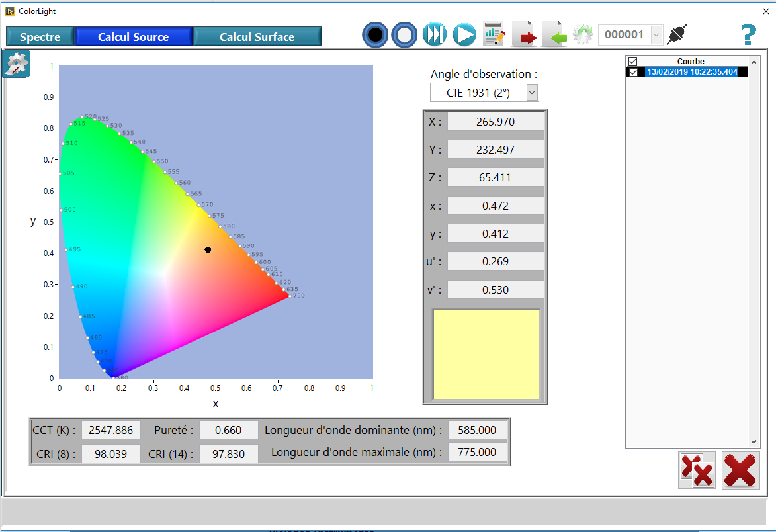The height and width of the screenshot is (532, 776).
Task: Click the y chromaticity value 0.412
Action: pyautogui.click(x=496, y=234)
